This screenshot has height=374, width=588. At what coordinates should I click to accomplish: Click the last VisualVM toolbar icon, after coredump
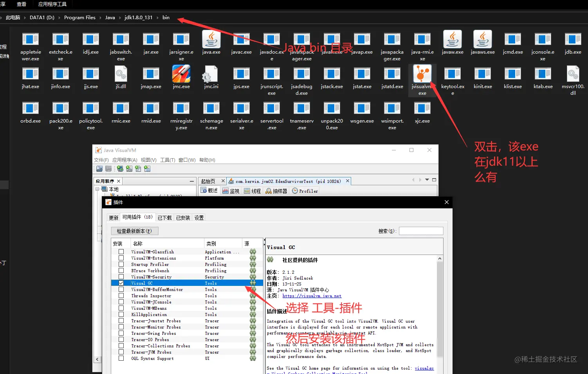(x=147, y=169)
